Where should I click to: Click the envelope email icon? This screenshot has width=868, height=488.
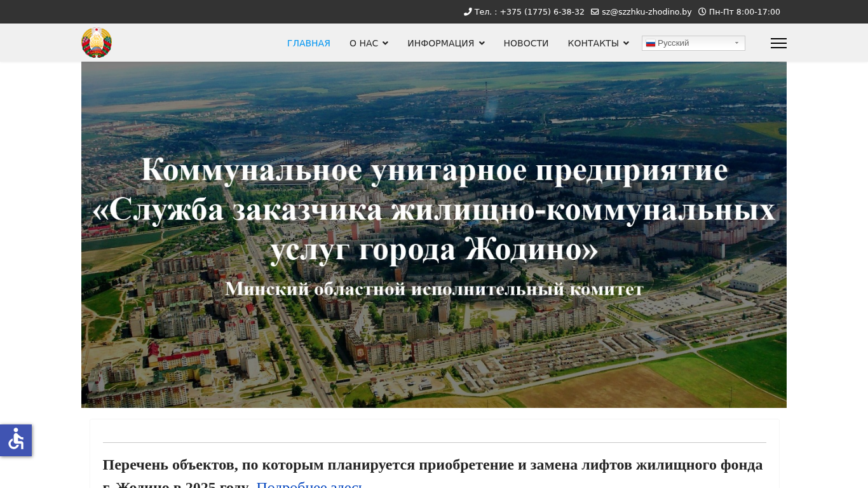click(x=595, y=11)
